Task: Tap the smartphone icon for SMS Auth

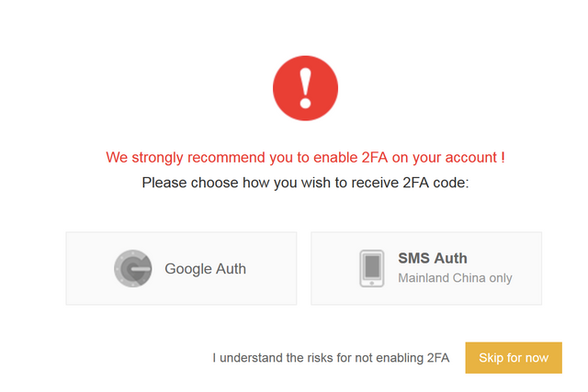Action: tap(371, 268)
